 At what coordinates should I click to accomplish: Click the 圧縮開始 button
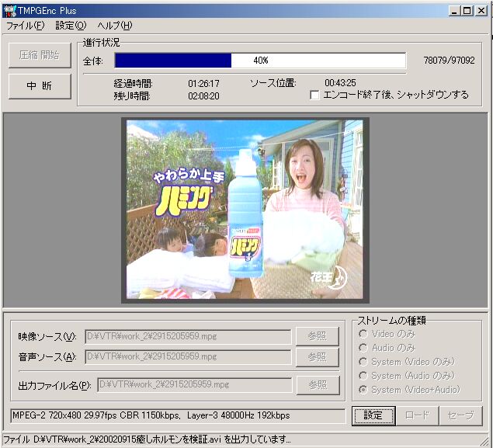tap(40, 55)
